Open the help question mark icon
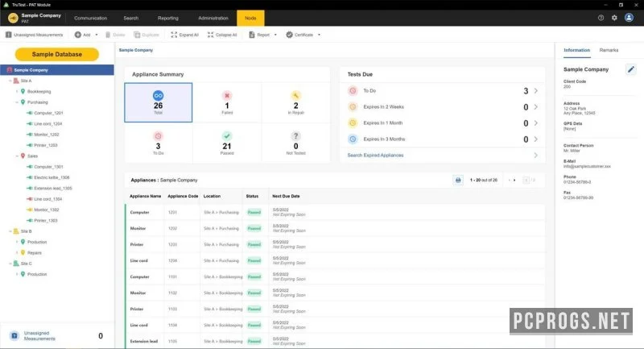The image size is (644, 349). 601,18
